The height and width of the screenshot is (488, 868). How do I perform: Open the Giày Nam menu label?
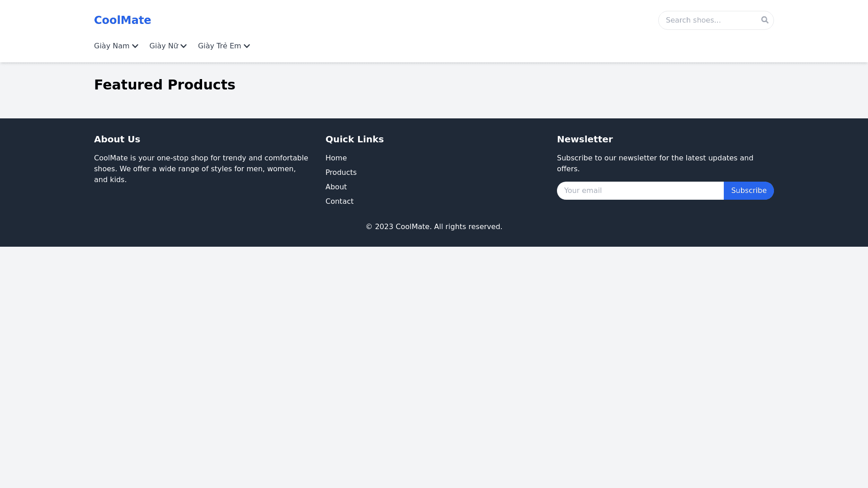(x=112, y=46)
